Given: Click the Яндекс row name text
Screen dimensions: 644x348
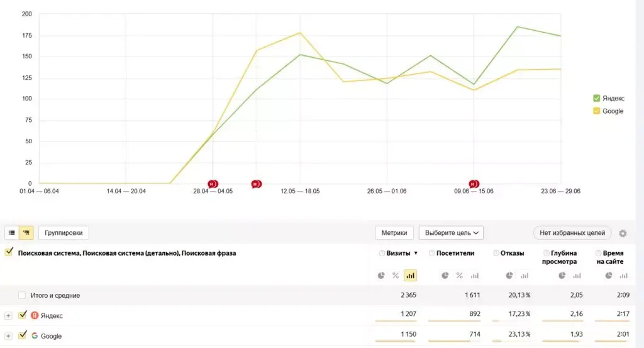Looking at the screenshot, I should [52, 315].
